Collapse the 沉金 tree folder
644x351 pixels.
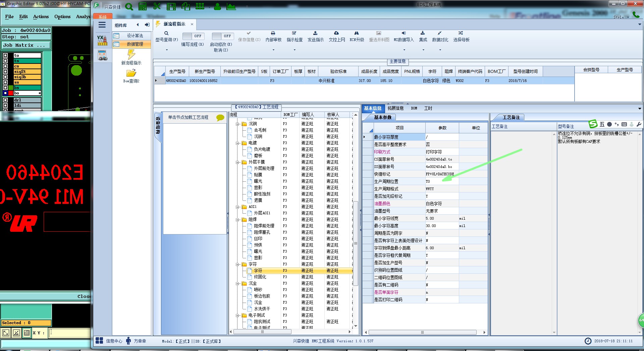pos(238,283)
